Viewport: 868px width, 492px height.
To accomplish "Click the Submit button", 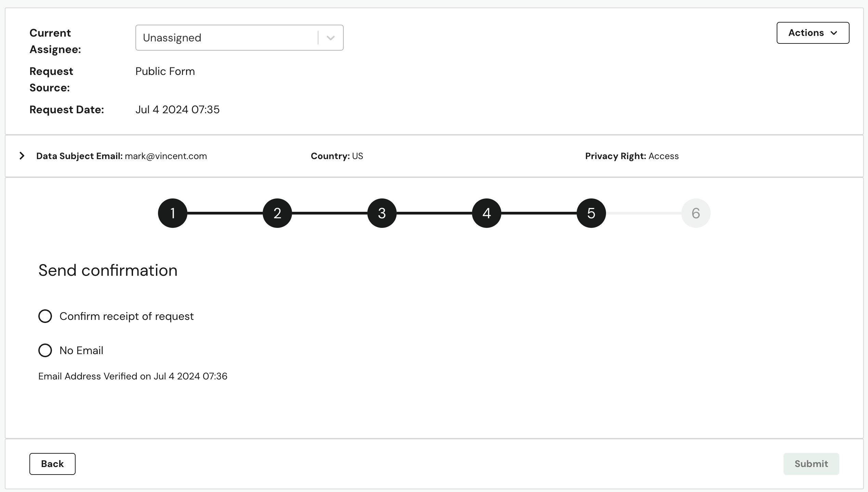I will 811,464.
